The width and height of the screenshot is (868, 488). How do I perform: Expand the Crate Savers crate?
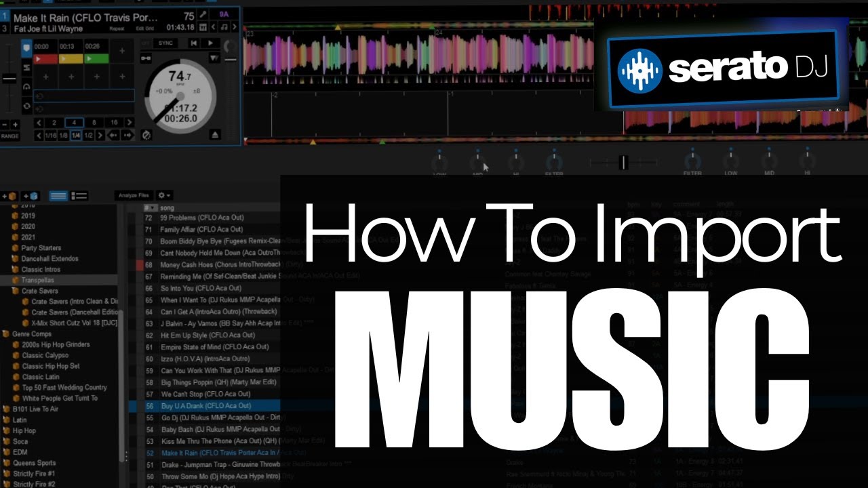point(13,288)
